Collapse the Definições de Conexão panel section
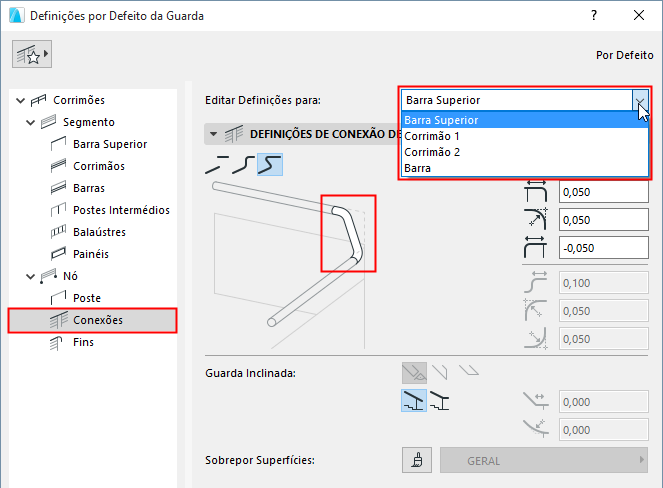Image resolution: width=663 pixels, height=488 pixels. coord(212,134)
